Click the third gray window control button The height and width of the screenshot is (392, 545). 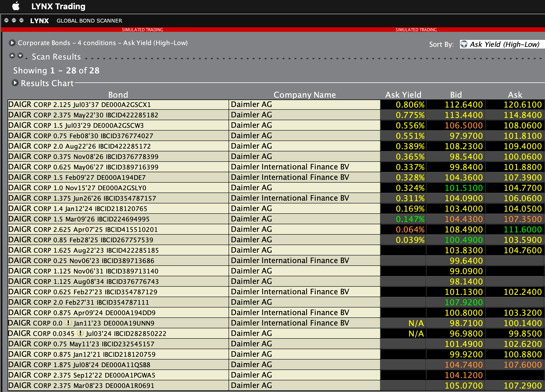click(x=21, y=20)
